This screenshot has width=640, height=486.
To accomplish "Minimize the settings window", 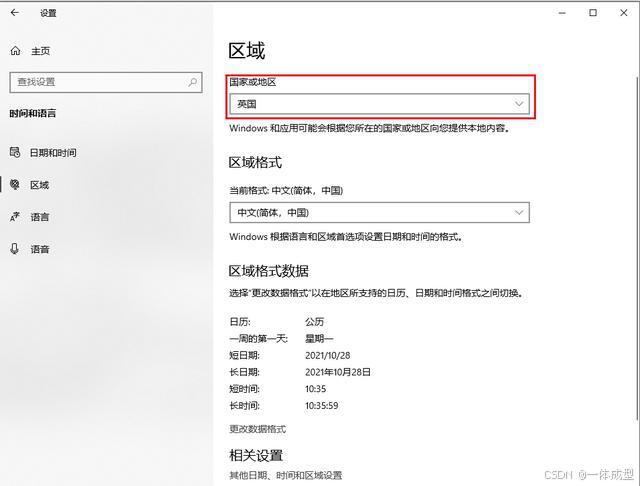I will [562, 13].
